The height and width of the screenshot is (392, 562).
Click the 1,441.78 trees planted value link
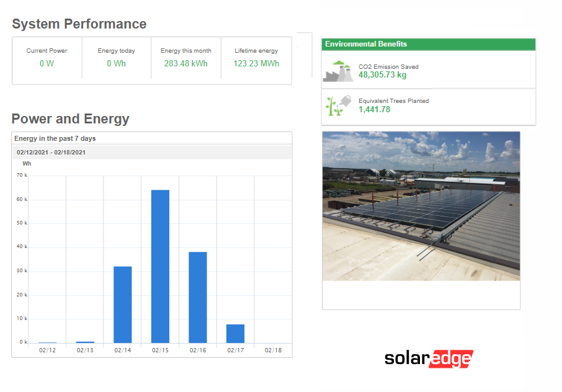coord(374,110)
